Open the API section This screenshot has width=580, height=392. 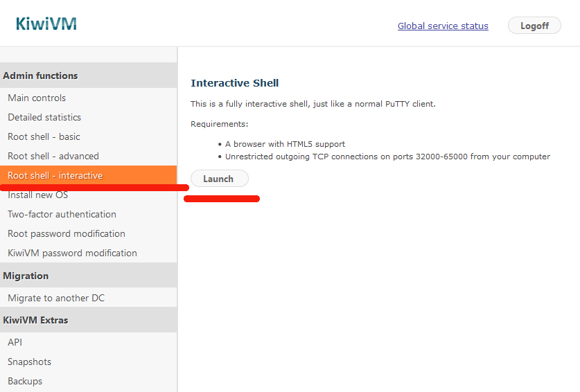(x=15, y=342)
